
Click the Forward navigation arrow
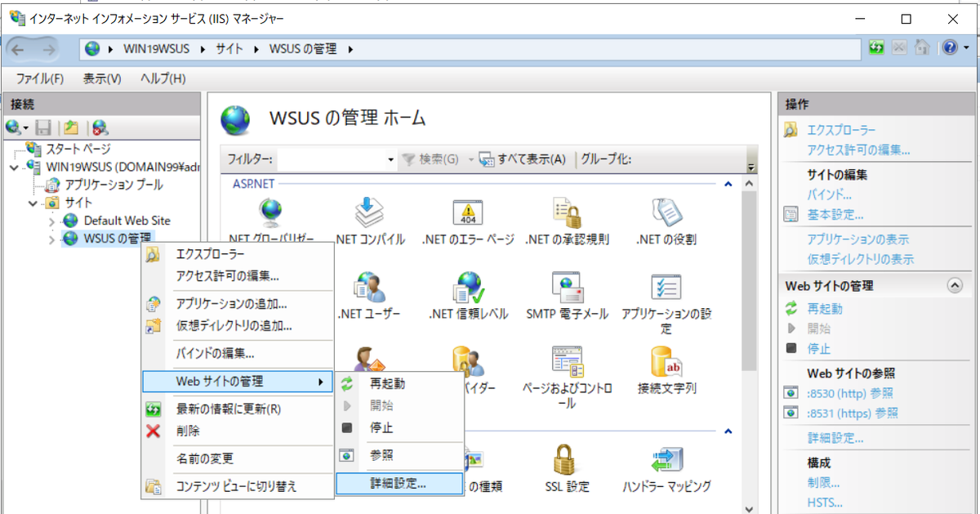(49, 49)
